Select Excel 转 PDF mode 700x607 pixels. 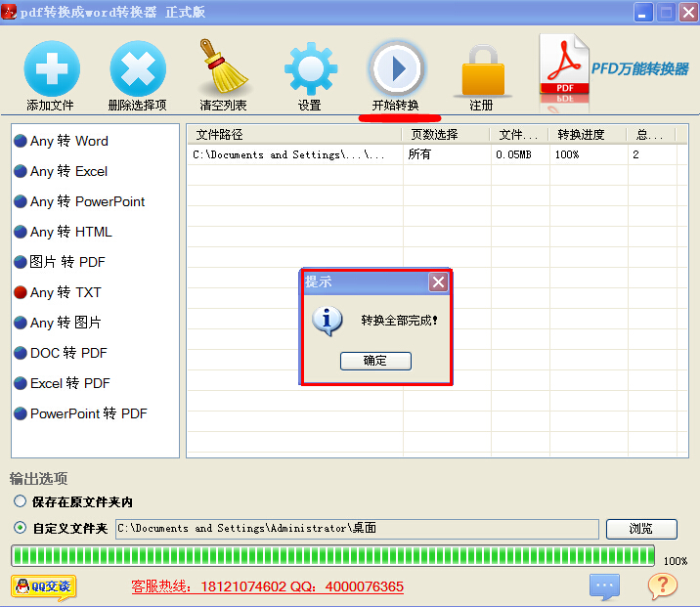click(62, 383)
